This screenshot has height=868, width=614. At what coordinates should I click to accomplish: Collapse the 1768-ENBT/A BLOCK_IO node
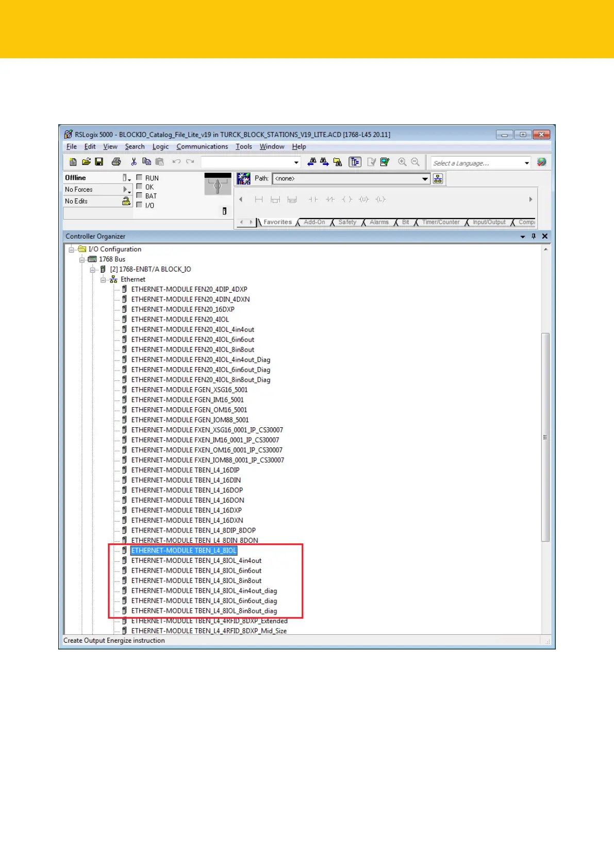point(93,270)
